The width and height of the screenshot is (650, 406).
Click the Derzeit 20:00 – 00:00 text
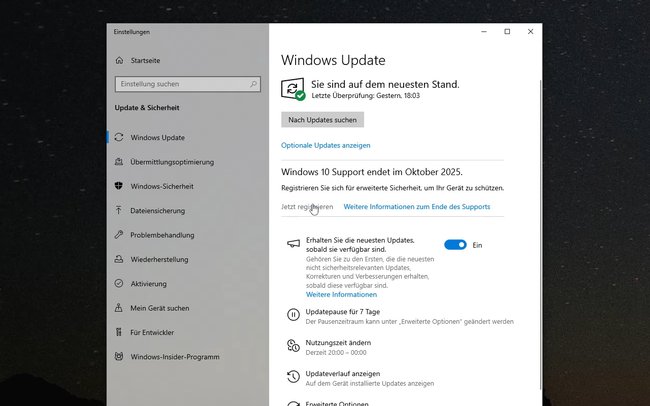tap(336, 353)
